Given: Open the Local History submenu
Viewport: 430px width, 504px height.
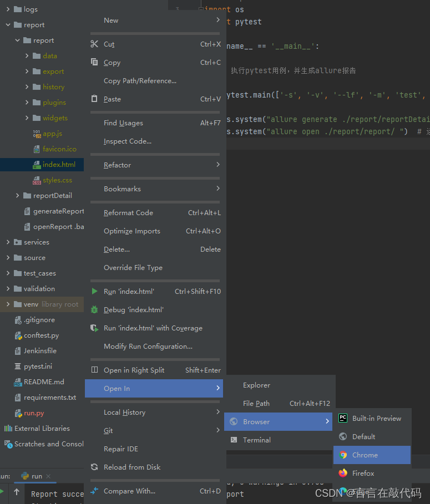Looking at the screenshot, I should [x=154, y=412].
